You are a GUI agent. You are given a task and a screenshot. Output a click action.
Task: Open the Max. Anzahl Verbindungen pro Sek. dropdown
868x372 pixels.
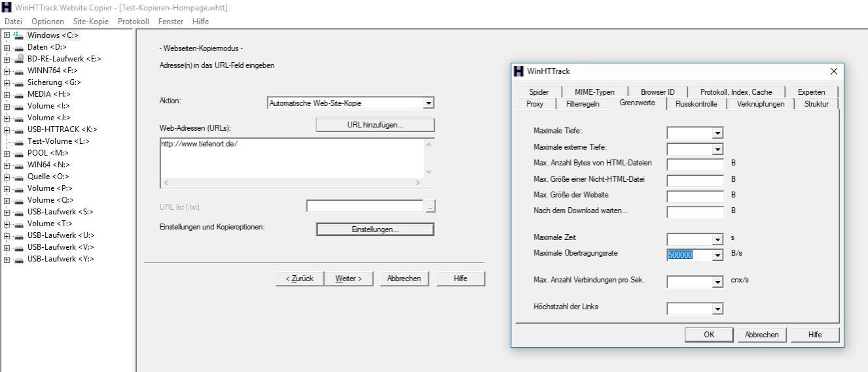[718, 282]
